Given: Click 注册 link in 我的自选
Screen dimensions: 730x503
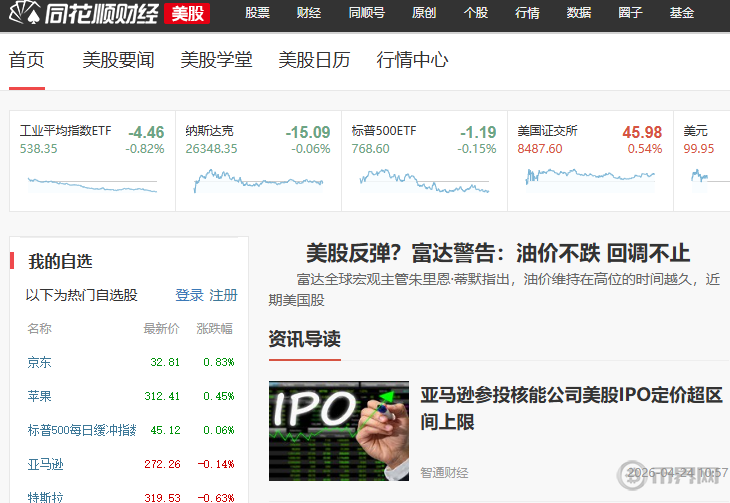Looking at the screenshot, I should point(223,295).
